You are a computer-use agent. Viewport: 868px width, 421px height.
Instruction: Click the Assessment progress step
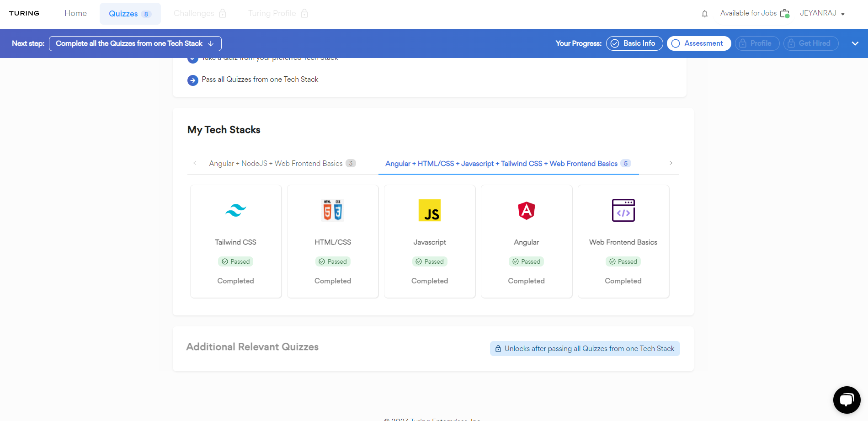pos(699,43)
